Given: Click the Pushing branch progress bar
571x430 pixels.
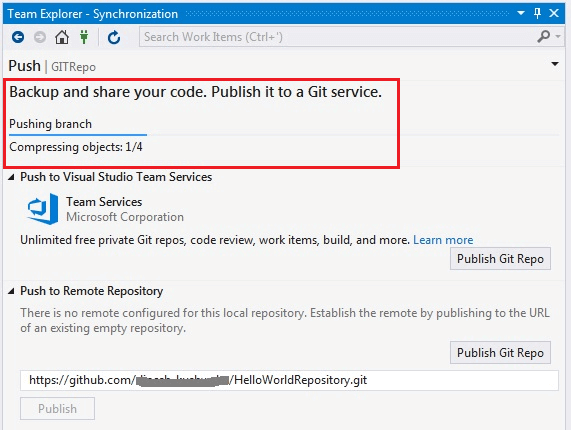Looking at the screenshot, I should point(284,135).
